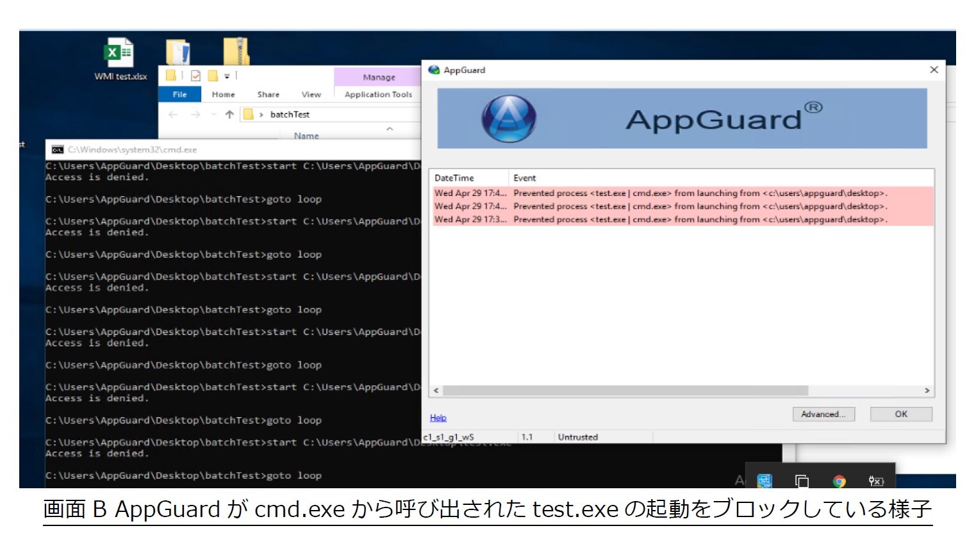Click the Help link in AppGuard

click(438, 418)
